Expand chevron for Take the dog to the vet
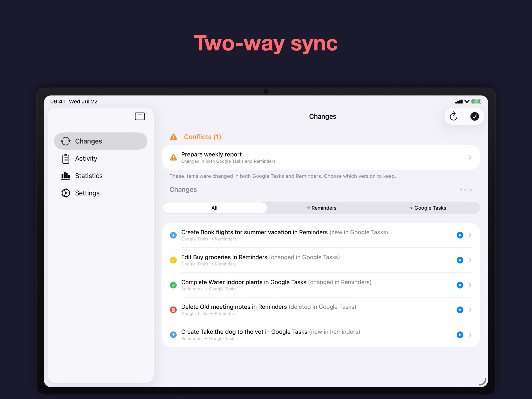532x399 pixels. [470, 335]
